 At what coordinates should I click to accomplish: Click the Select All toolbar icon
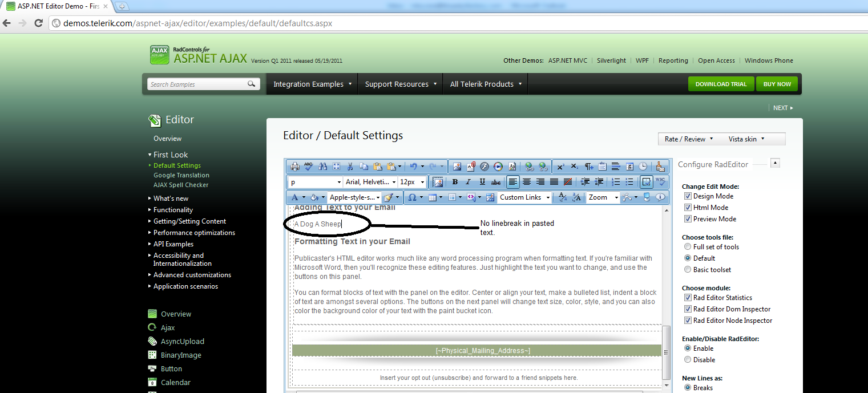[x=336, y=167]
